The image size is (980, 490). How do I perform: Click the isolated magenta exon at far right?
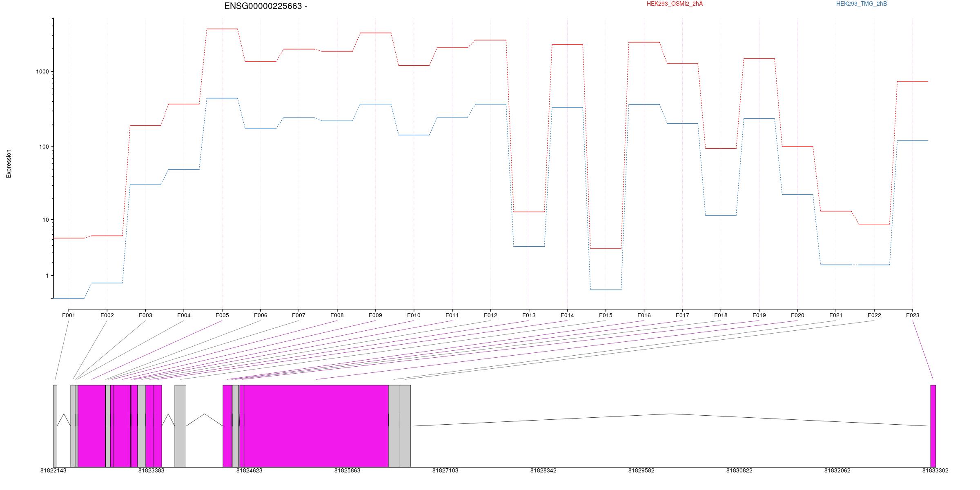pyautogui.click(x=933, y=426)
